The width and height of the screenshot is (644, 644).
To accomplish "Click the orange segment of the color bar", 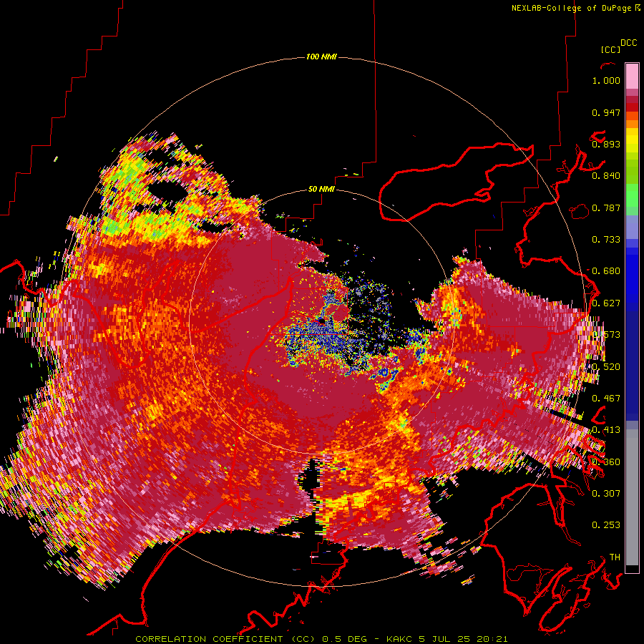I will point(632,124).
